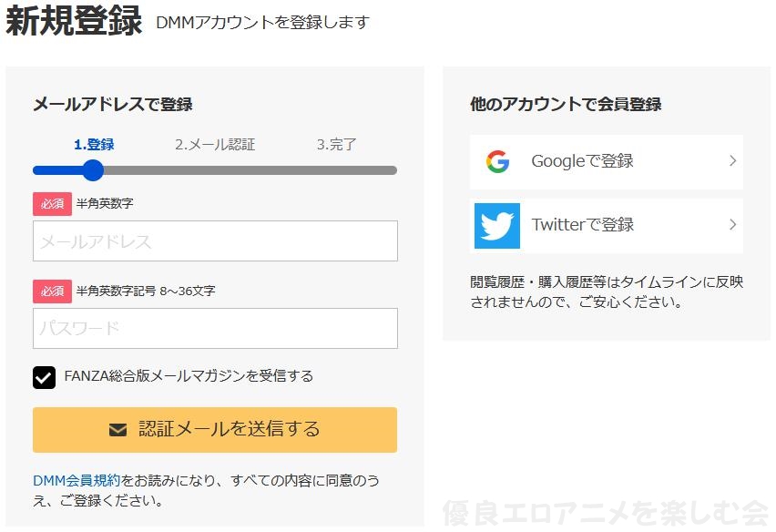Click the Google logo icon
776x532 pixels.
pos(497,162)
